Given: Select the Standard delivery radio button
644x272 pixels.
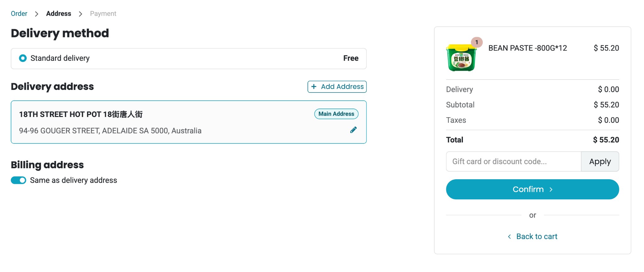Looking at the screenshot, I should tap(23, 58).
